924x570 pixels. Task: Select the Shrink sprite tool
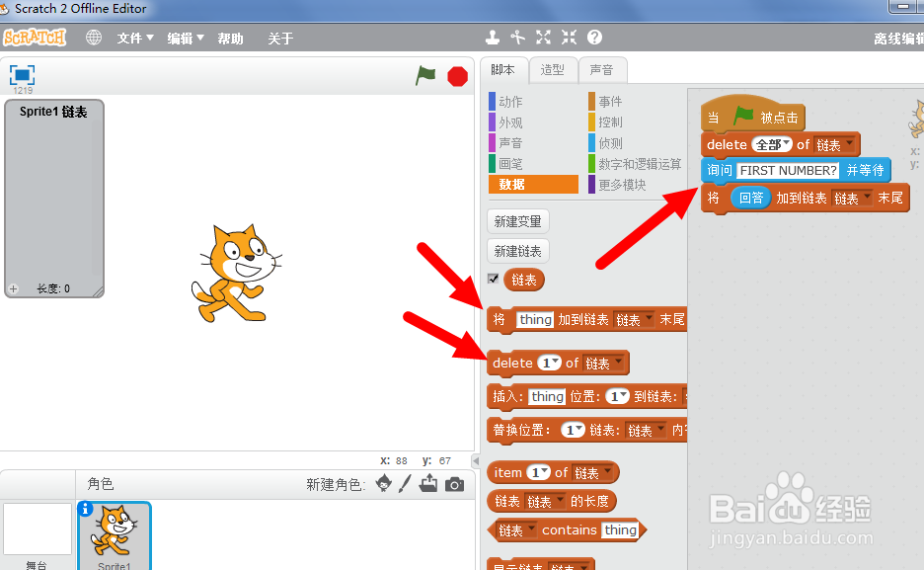[x=569, y=38]
